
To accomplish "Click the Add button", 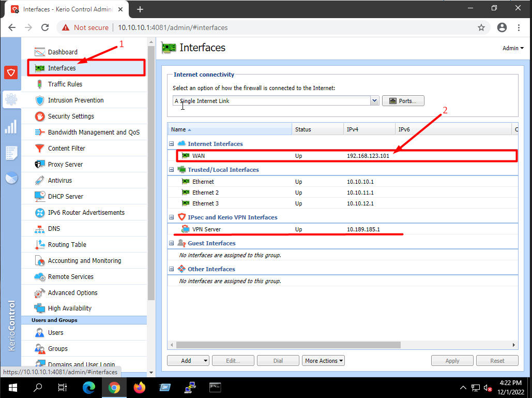I will pyautogui.click(x=186, y=361).
